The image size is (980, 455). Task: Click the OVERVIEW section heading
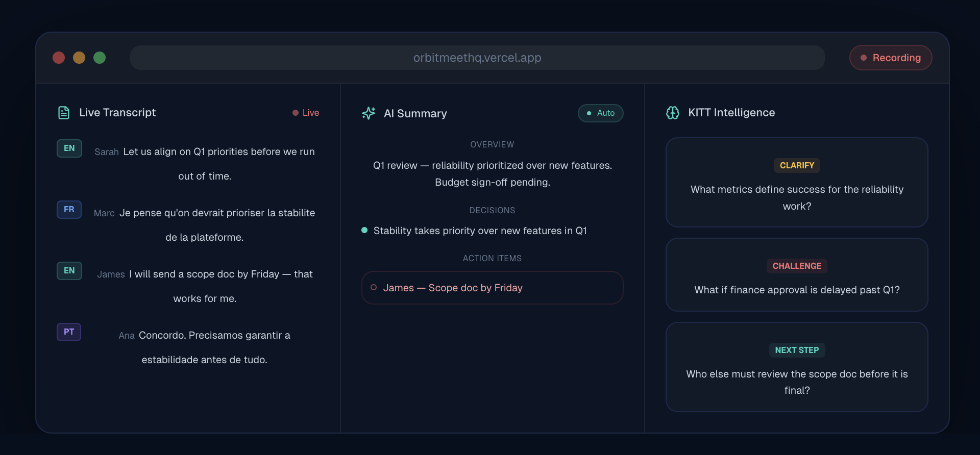tap(492, 144)
